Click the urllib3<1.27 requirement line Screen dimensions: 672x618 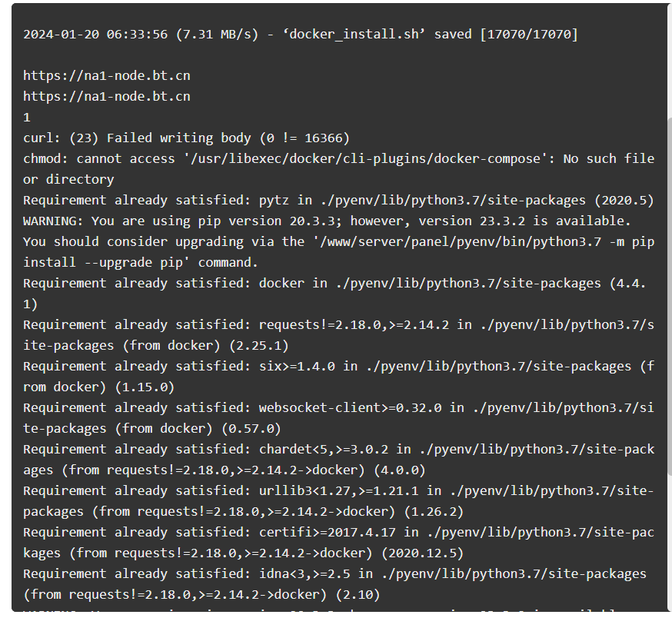tap(338, 501)
